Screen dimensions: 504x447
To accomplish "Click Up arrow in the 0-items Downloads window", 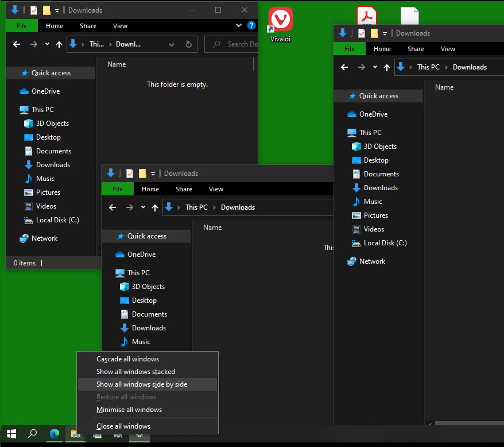I will (59, 44).
